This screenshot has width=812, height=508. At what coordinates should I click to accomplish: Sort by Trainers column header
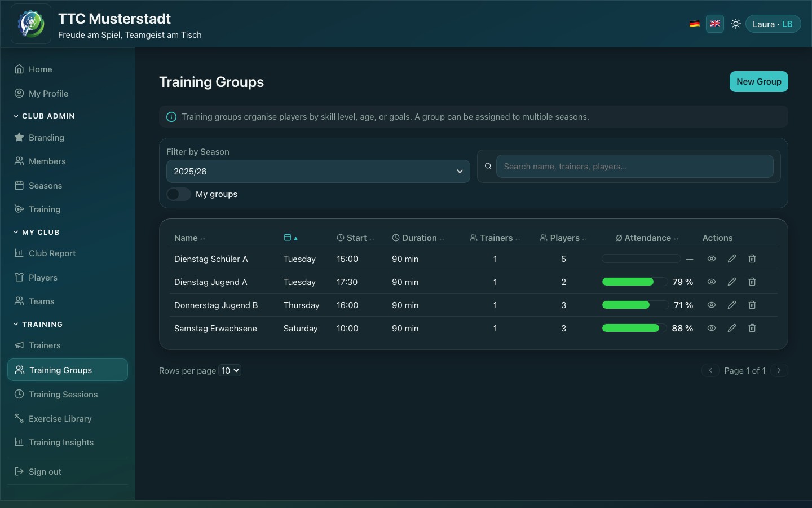(495, 238)
